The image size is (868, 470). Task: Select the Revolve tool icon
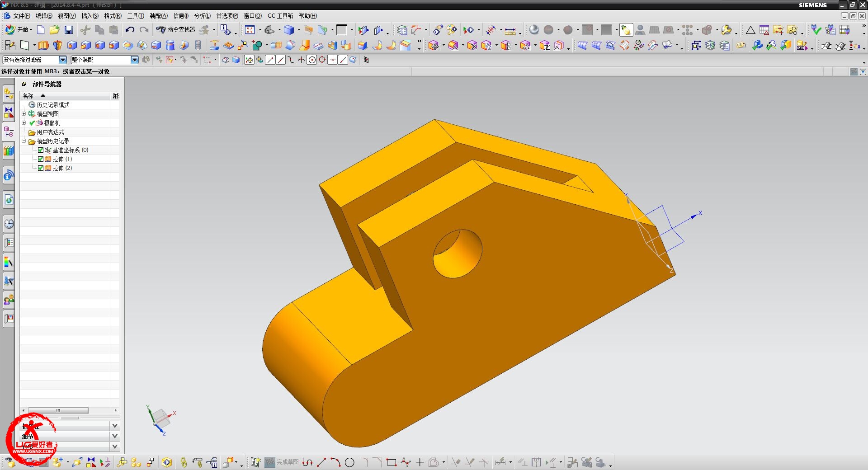(x=57, y=45)
